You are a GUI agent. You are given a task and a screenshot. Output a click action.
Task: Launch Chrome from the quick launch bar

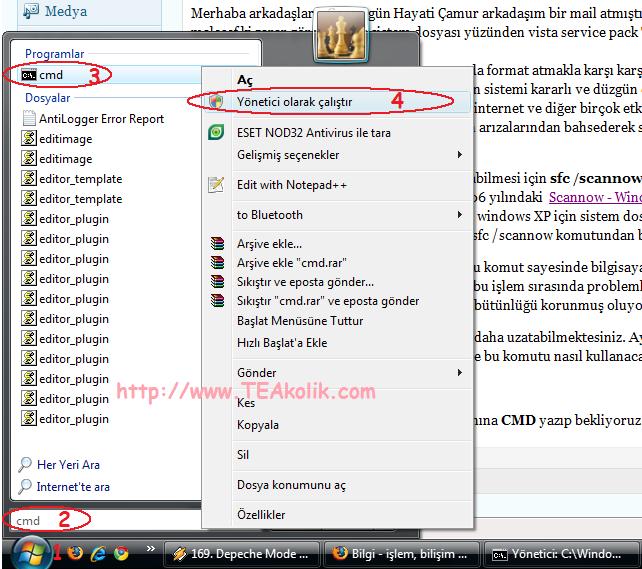click(x=121, y=552)
